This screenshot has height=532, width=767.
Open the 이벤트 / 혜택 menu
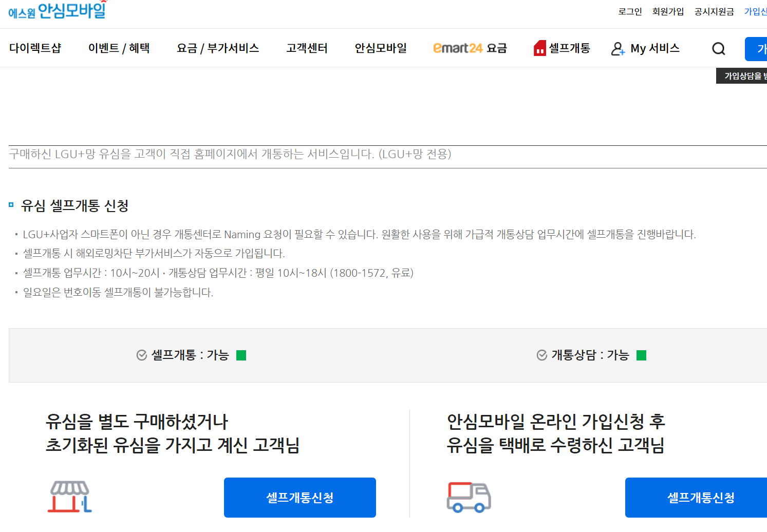[x=119, y=48]
